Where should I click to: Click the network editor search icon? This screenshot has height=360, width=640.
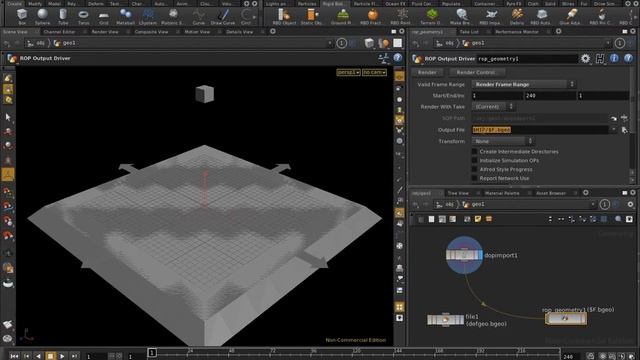coord(618,219)
